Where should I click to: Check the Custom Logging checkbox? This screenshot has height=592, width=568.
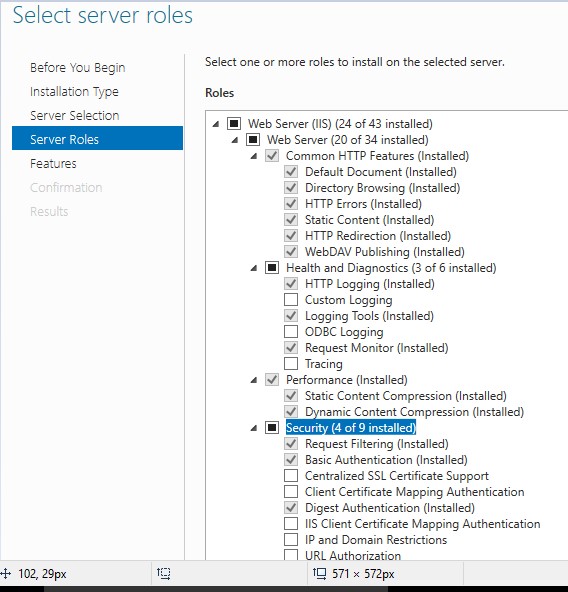(291, 299)
